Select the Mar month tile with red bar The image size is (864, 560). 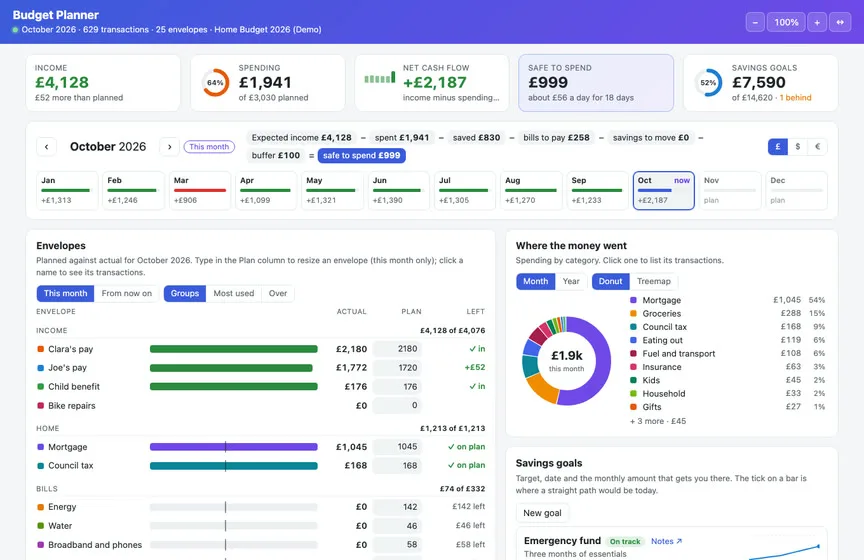click(x=199, y=190)
